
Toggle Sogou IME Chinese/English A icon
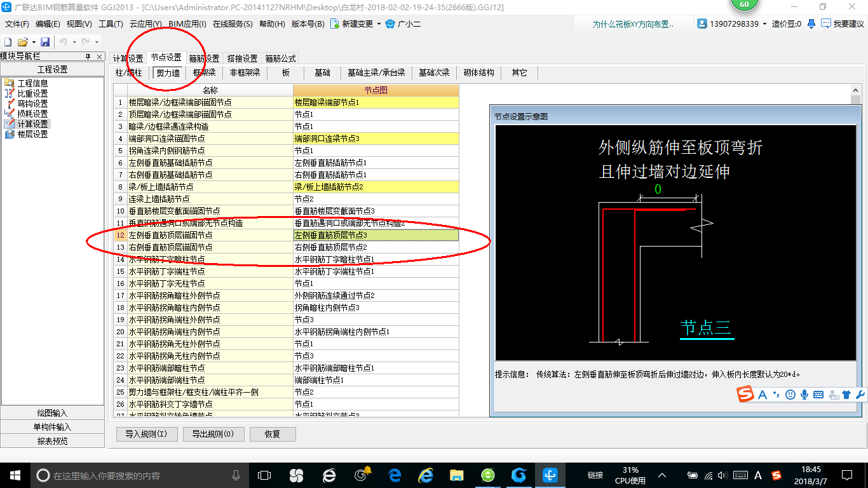763,395
